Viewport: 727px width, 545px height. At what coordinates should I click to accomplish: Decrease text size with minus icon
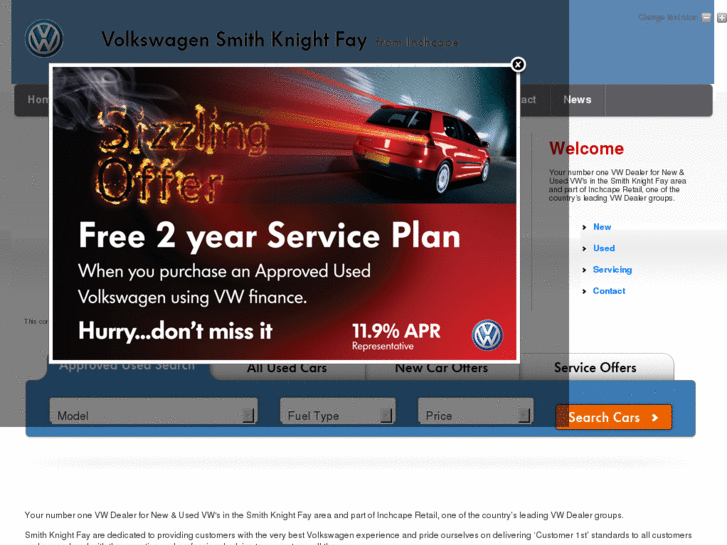706,18
